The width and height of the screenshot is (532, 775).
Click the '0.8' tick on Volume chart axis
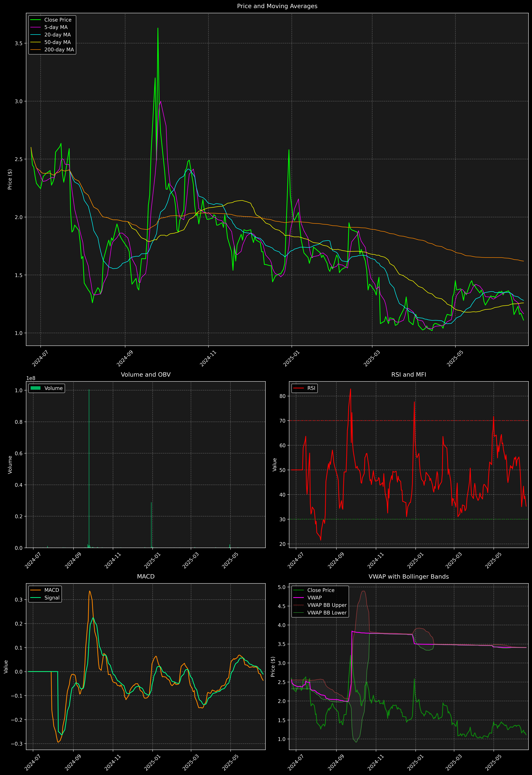(x=19, y=422)
